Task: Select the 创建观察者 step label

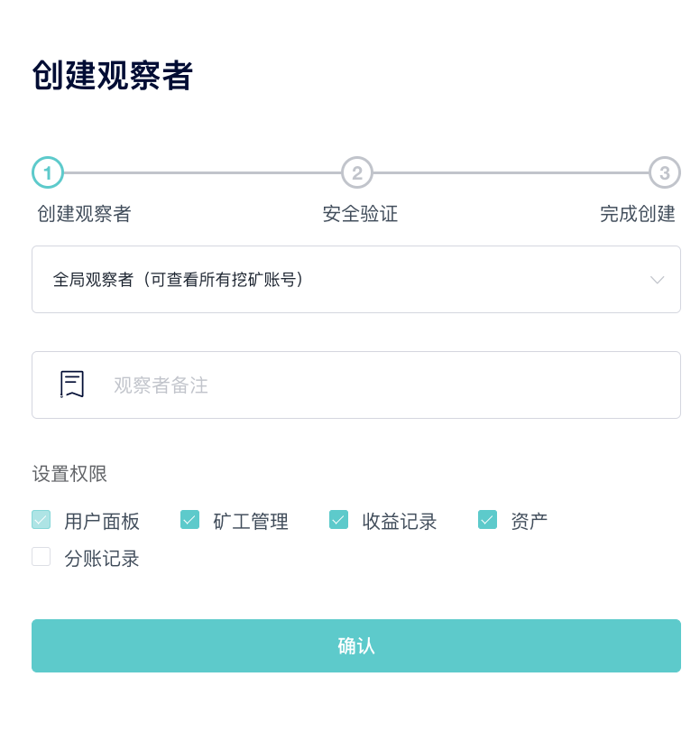Action: [84, 214]
